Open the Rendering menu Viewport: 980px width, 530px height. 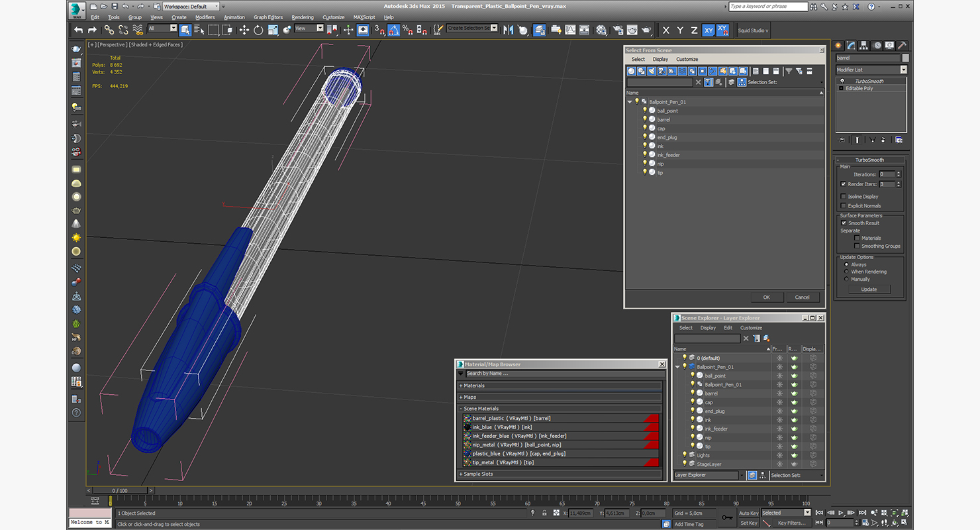click(x=303, y=17)
